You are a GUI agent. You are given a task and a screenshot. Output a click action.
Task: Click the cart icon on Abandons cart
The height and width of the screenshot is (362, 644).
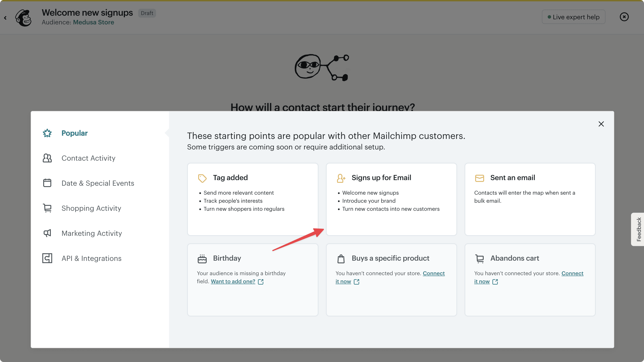pos(479,258)
